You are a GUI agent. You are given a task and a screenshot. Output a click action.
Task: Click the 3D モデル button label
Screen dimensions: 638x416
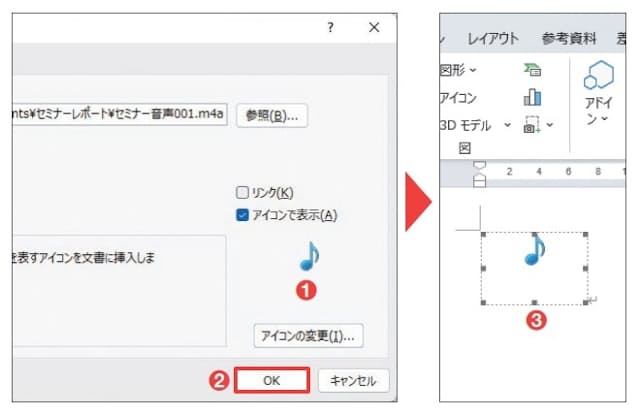[x=465, y=125]
